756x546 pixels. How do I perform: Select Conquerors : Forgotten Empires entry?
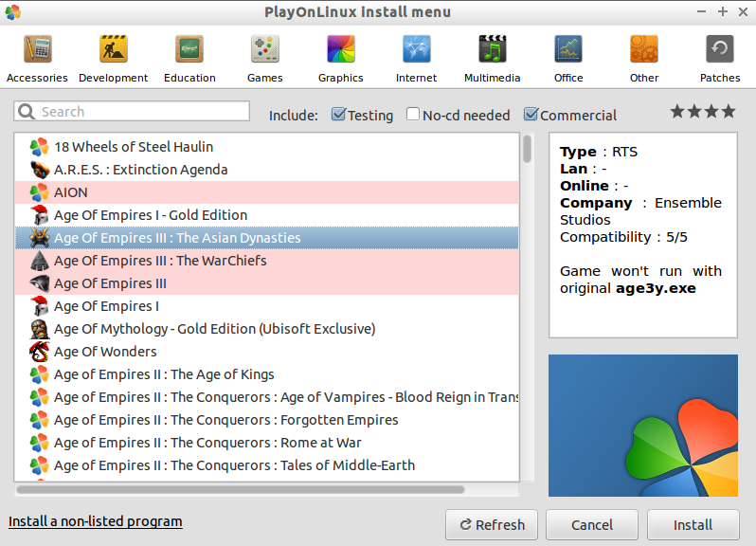(266, 420)
